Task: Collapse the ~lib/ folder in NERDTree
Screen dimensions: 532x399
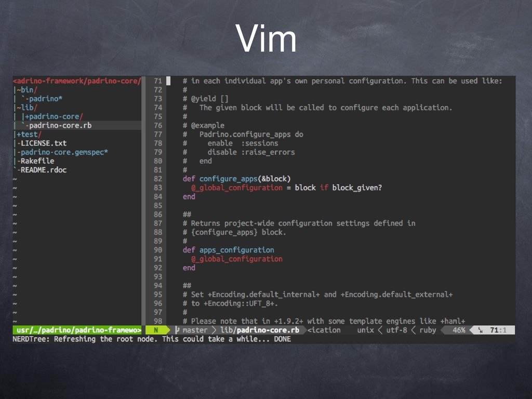Action: pos(27,108)
